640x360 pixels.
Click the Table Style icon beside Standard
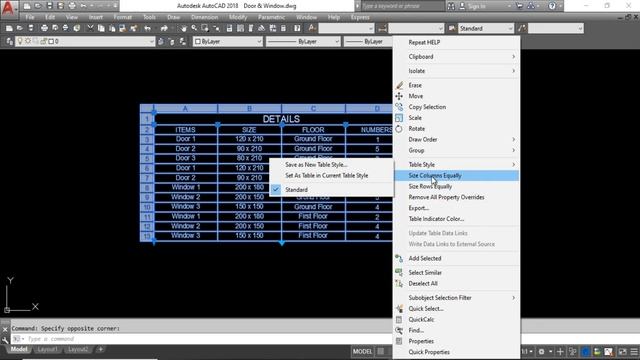point(452,28)
